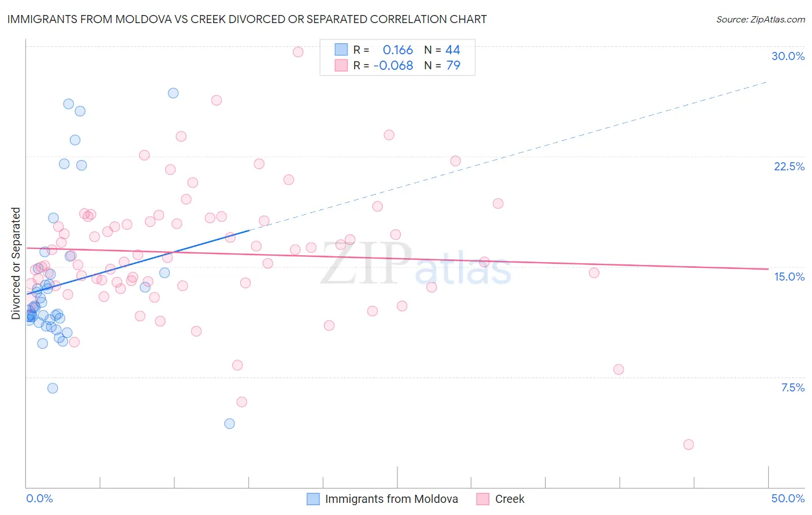This screenshot has height=515, width=812.
Task: Click the chart title text
Action: (247, 19)
